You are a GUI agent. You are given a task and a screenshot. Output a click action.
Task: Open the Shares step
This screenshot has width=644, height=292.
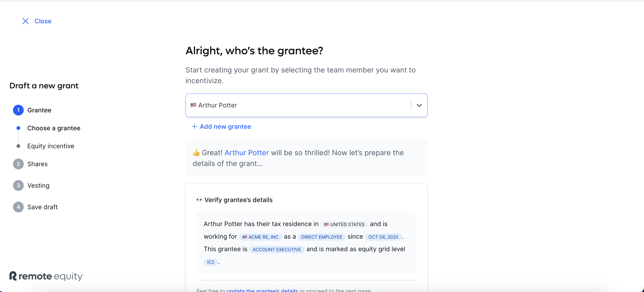[37, 164]
